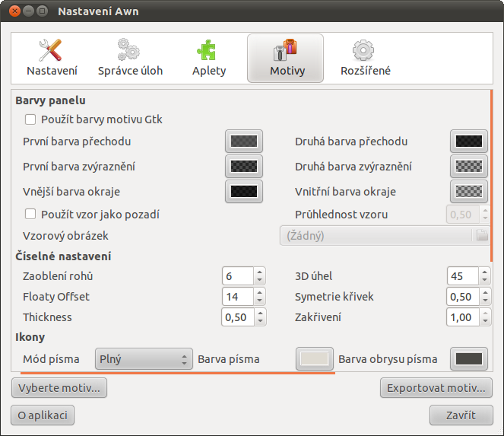Click the Barvy panelu heading
Screen dimensions: 504x436
pos(50,100)
